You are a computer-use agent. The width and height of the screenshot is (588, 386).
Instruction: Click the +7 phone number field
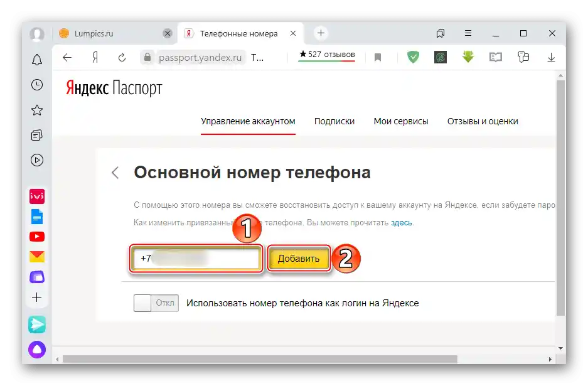pos(196,259)
